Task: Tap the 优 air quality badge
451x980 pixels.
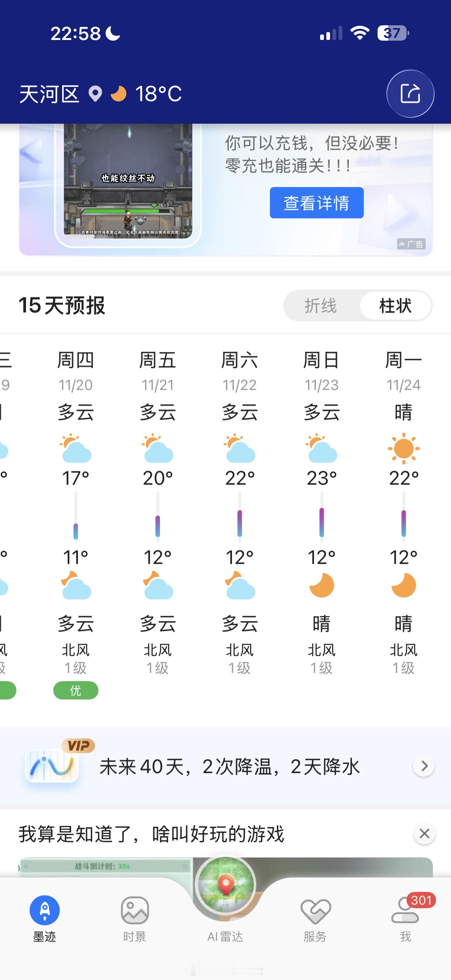Action: pos(76,690)
